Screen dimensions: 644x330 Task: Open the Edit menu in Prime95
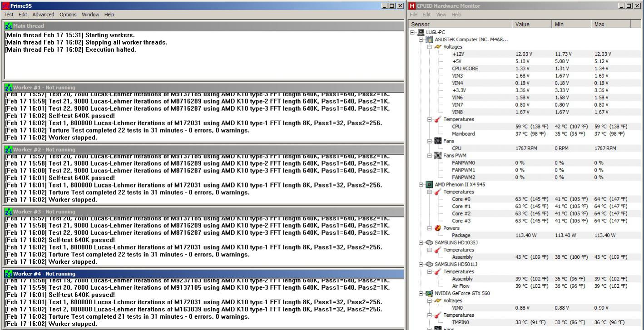[23, 15]
